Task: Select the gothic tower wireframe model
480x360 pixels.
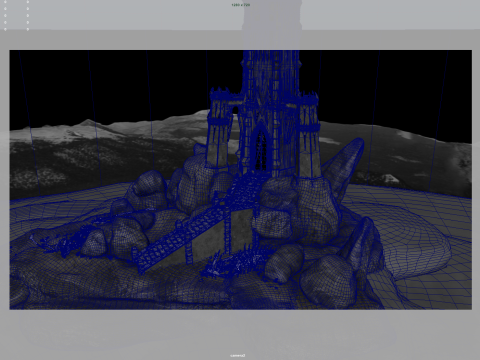Action: coord(263,113)
